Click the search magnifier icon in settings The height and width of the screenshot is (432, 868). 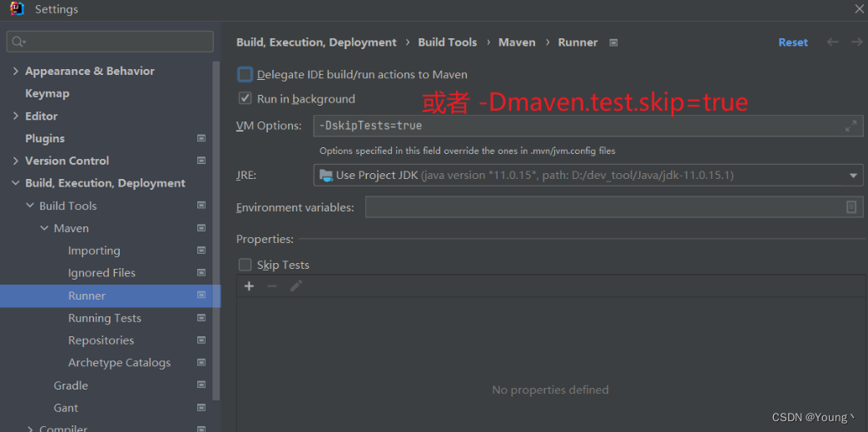(17, 42)
